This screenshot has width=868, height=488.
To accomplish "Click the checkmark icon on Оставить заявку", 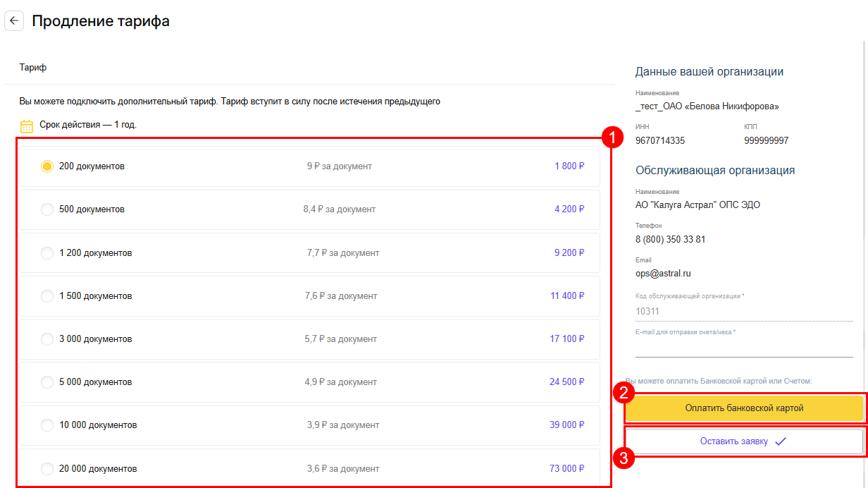I will click(x=780, y=441).
